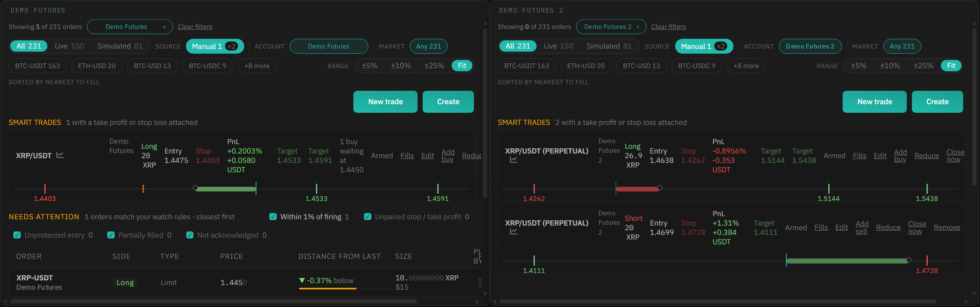Clear filters in Demo Futures 2 panel
This screenshot has height=307, width=980.
668,27
